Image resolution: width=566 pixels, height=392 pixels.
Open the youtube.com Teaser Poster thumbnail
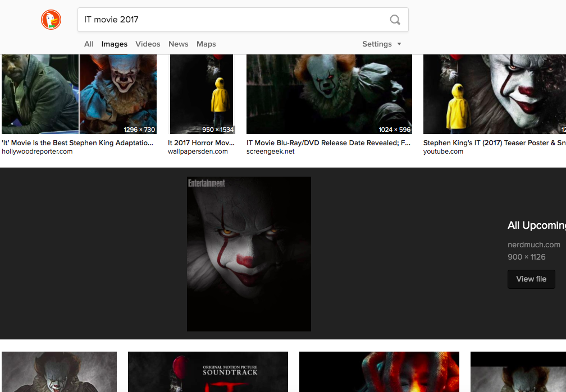click(495, 94)
